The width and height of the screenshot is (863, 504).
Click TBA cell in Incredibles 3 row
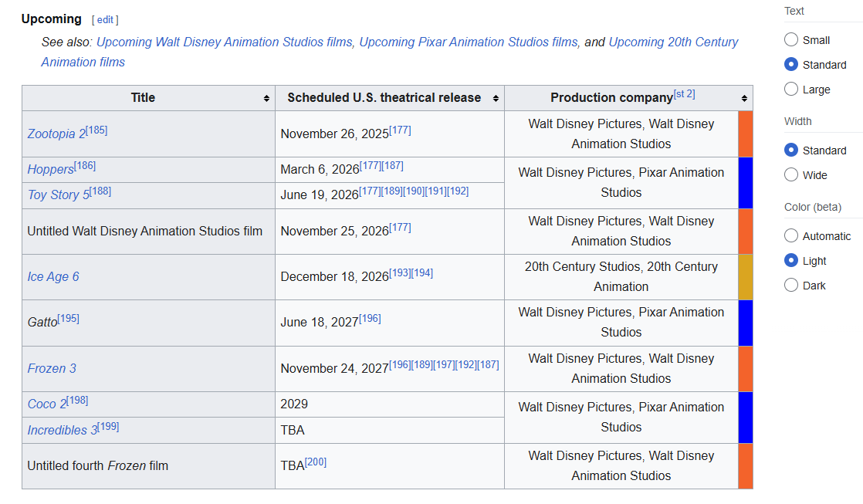pyautogui.click(x=390, y=430)
